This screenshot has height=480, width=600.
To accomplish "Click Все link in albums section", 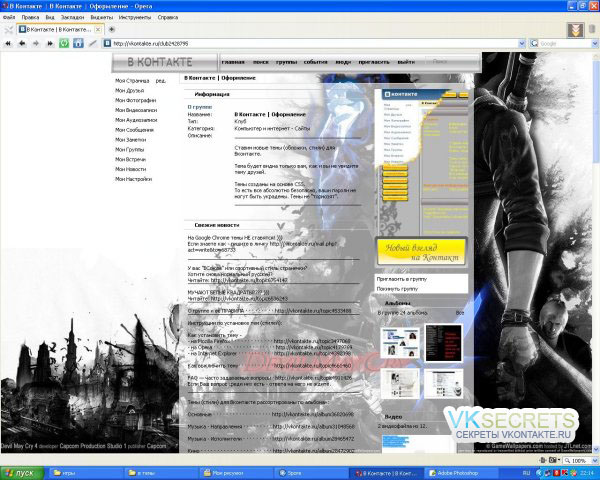I will [x=460, y=313].
